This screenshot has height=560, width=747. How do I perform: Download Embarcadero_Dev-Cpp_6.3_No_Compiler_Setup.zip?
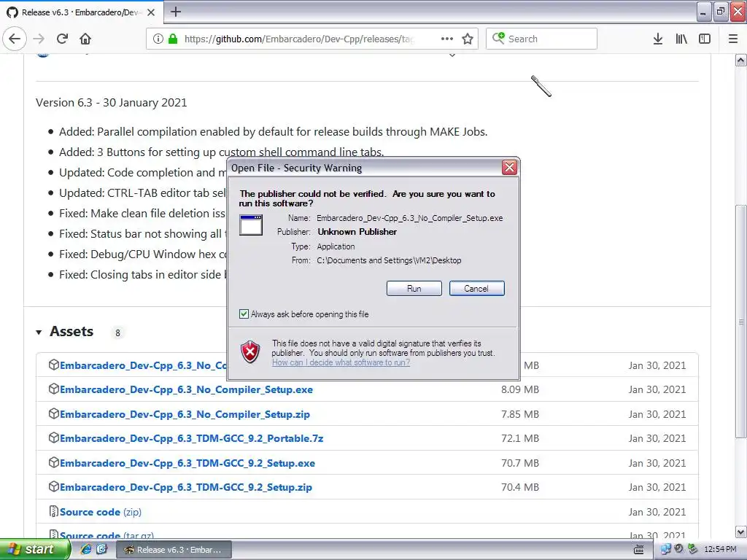[185, 414]
